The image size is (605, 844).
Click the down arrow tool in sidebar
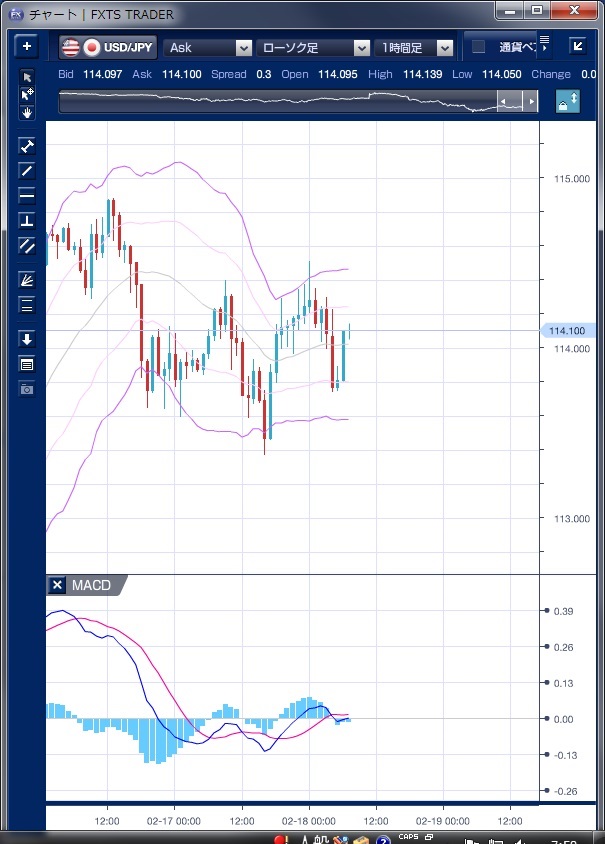(x=27, y=339)
